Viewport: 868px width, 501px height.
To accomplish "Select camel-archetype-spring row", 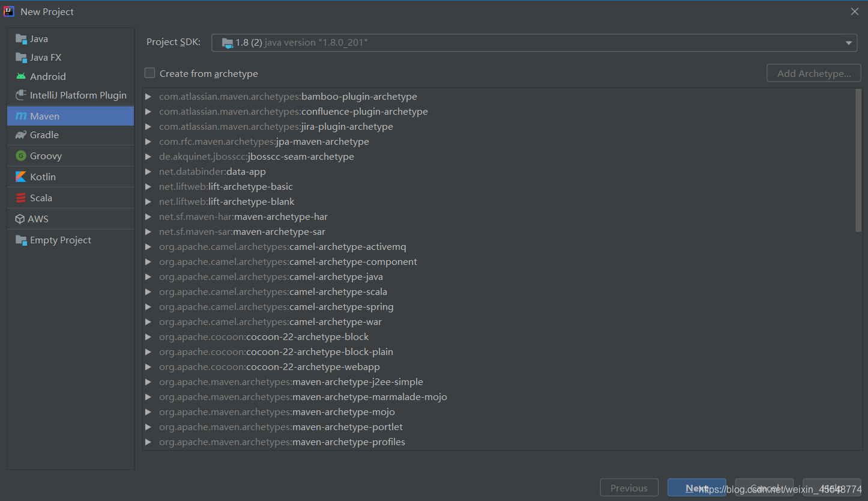I will point(499,307).
